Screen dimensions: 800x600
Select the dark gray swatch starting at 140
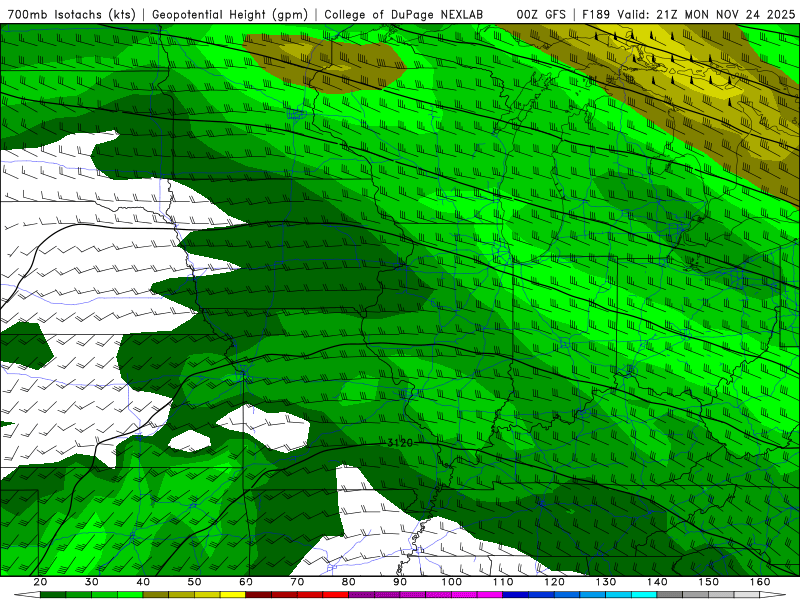670,594
